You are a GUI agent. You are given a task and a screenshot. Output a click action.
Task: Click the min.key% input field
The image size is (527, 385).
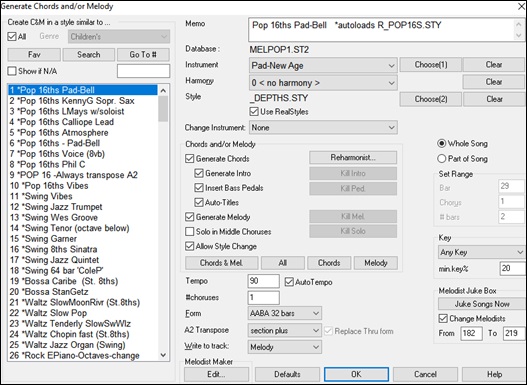click(512, 268)
